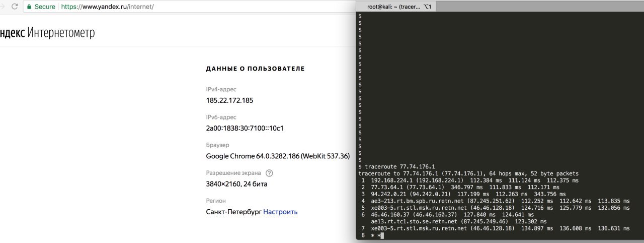Click the 'traceroute to 77.74.176.1' header line
The image size is (644, 243).
[x=468, y=173]
